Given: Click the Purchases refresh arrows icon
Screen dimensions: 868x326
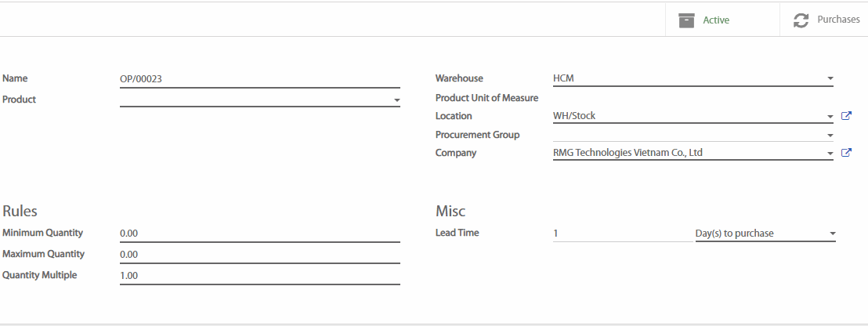Looking at the screenshot, I should (801, 20).
